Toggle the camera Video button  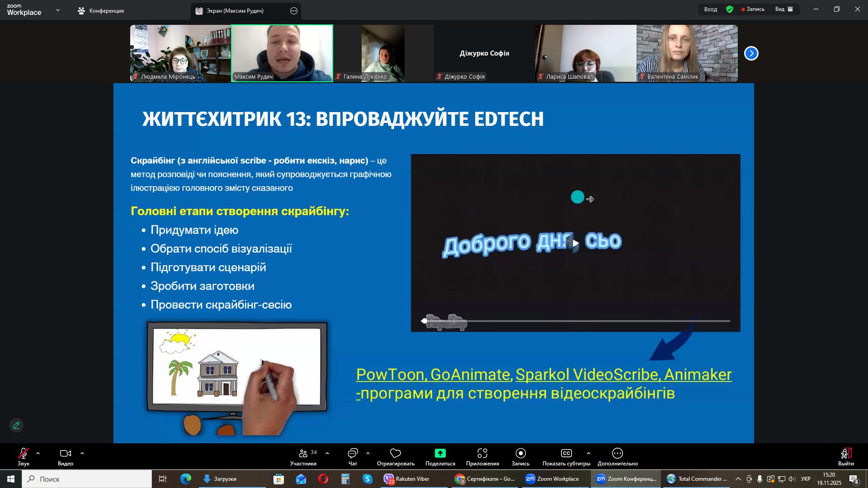click(66, 453)
